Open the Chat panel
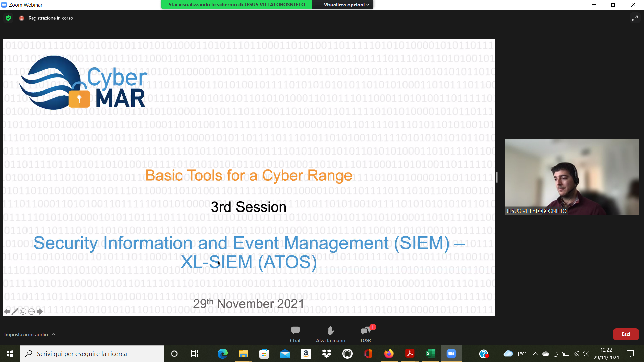The height and width of the screenshot is (362, 644). 295,334
